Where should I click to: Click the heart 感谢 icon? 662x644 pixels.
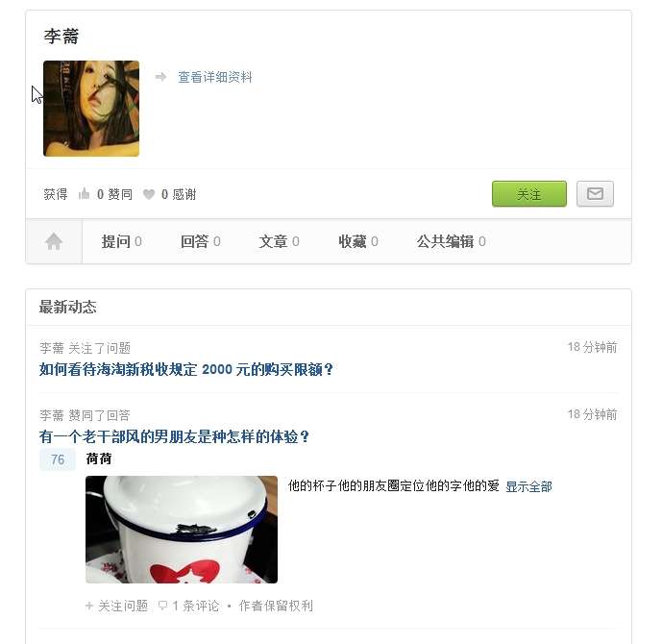[x=149, y=194]
